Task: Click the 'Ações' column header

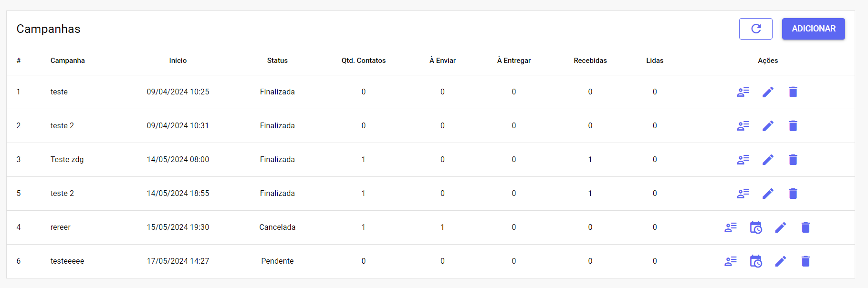Action: 768,61
